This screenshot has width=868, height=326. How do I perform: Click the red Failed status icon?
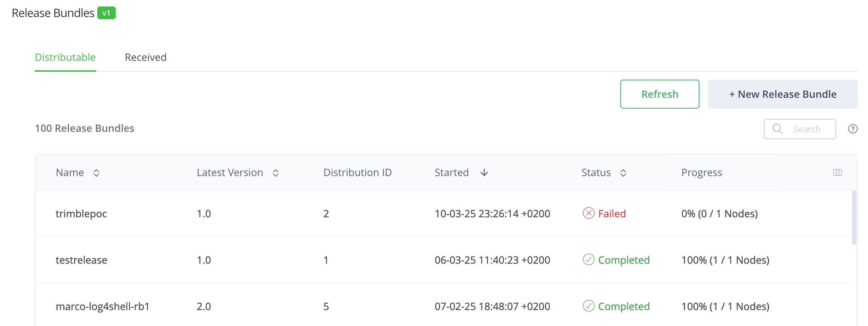click(x=588, y=214)
